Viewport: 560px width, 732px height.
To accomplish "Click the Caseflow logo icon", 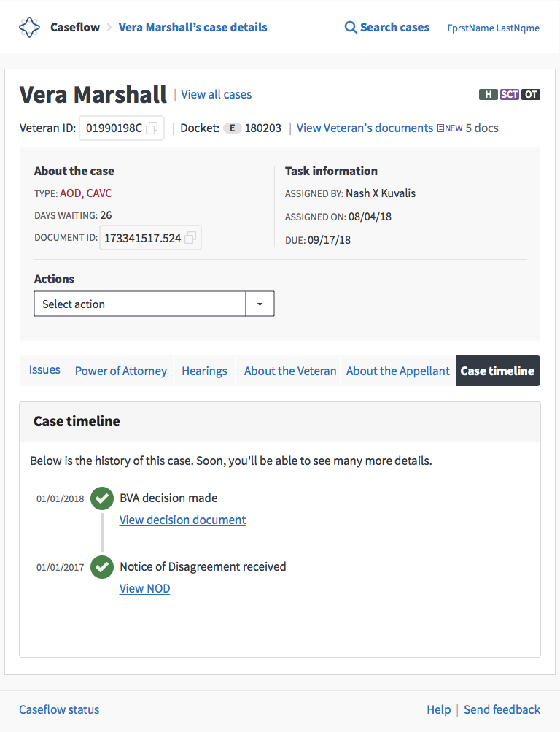I will 29,28.
